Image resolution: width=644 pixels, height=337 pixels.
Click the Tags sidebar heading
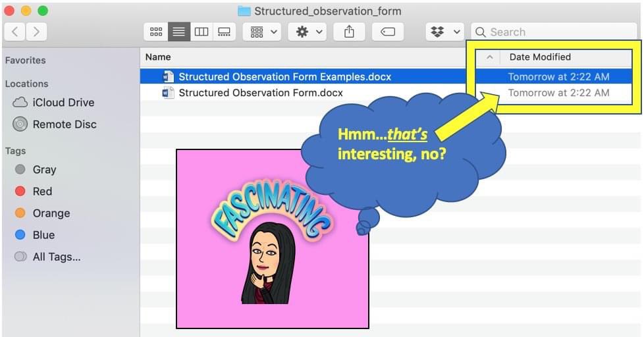16,151
